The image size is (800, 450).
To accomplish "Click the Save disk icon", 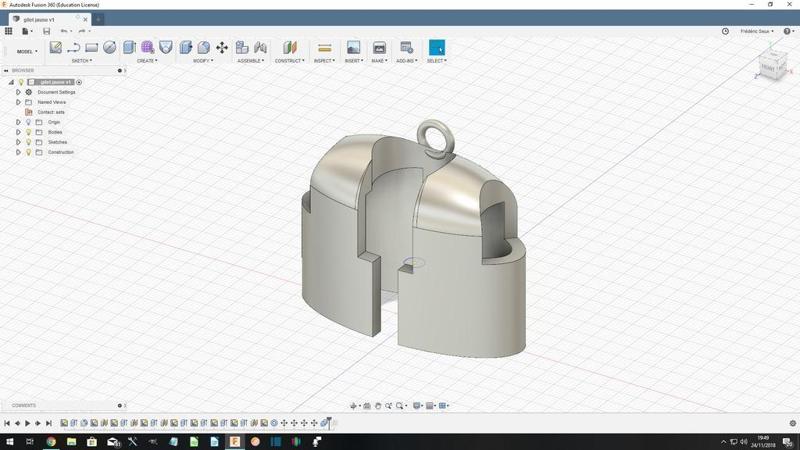I will click(46, 31).
